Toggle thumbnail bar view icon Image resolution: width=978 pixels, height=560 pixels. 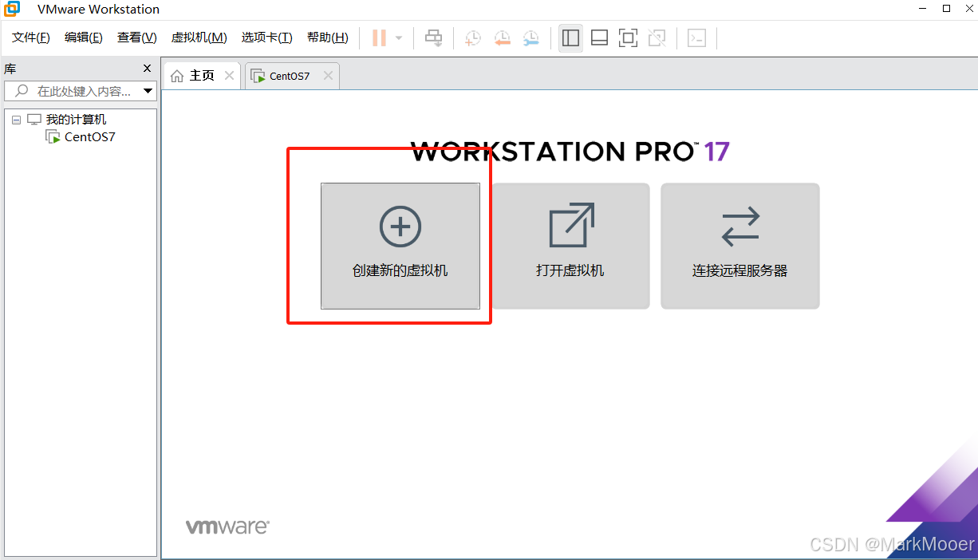pos(599,37)
